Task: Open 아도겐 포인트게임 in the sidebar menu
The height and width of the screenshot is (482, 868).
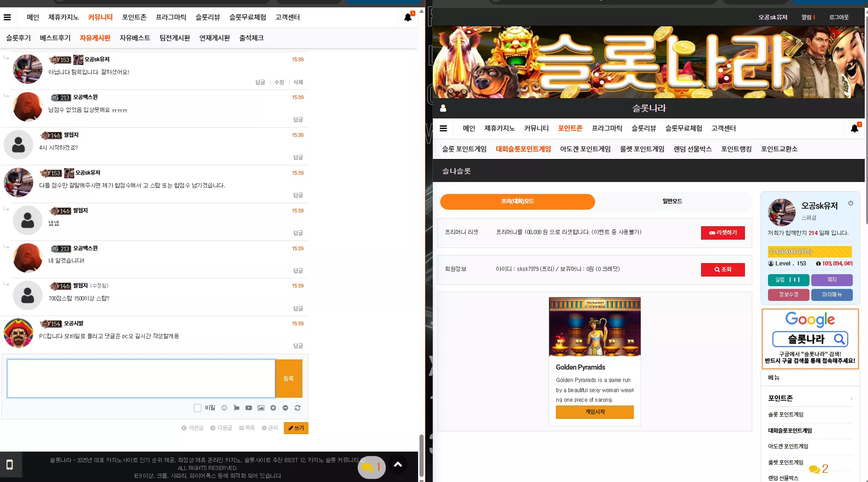Action: (x=788, y=447)
